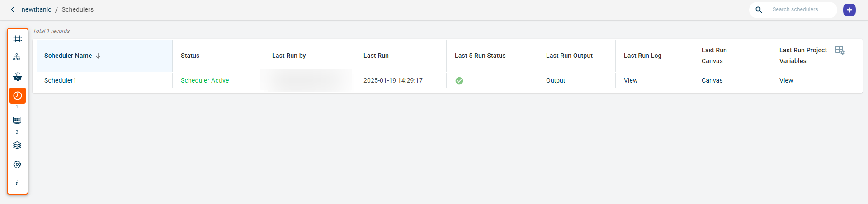This screenshot has height=204, width=868.
Task: Open the monitor grid icon in sidebar
Action: point(17,121)
